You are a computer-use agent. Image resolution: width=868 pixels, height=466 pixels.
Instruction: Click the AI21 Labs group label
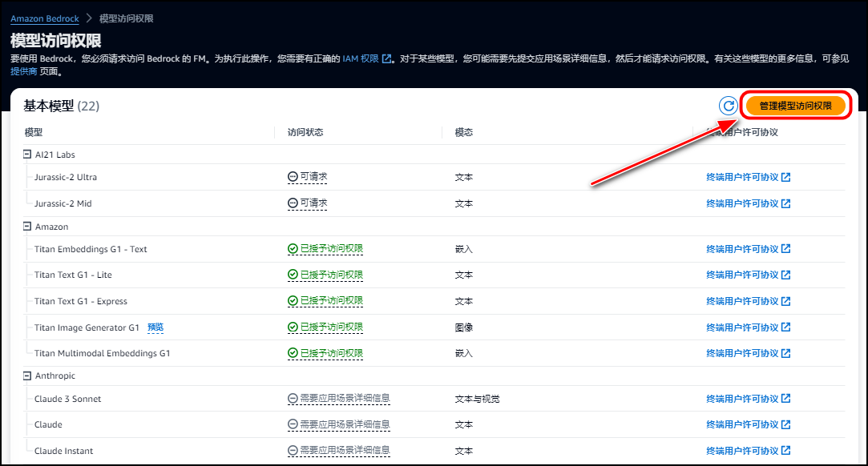55,155
